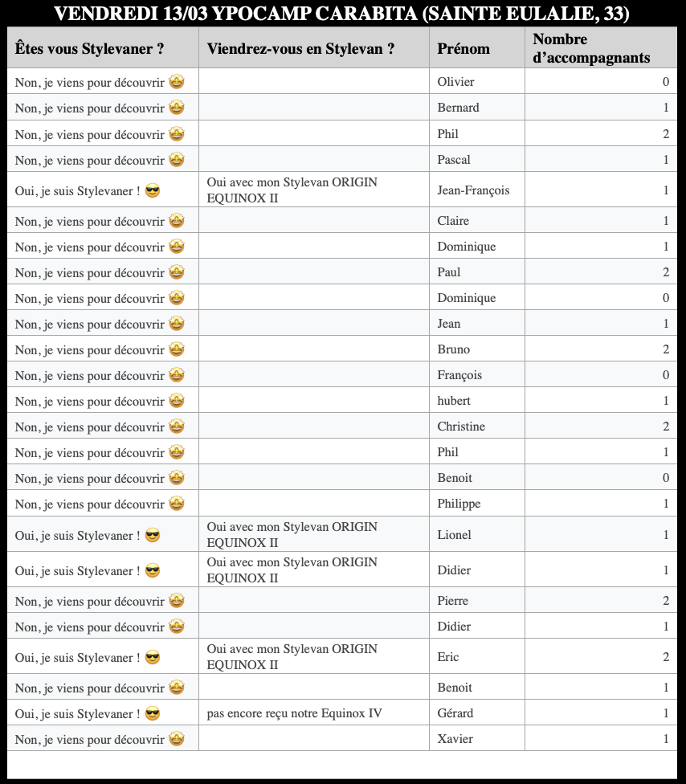Viewport: 686px width, 784px height.
Task: Click the star-eyed emoji in Olivier's row
Action: coord(178,82)
